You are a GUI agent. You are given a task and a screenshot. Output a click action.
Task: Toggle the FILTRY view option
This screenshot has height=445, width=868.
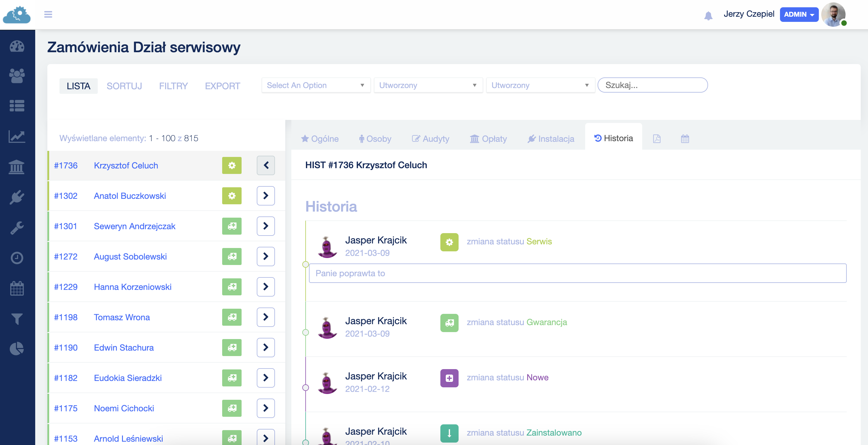(174, 86)
